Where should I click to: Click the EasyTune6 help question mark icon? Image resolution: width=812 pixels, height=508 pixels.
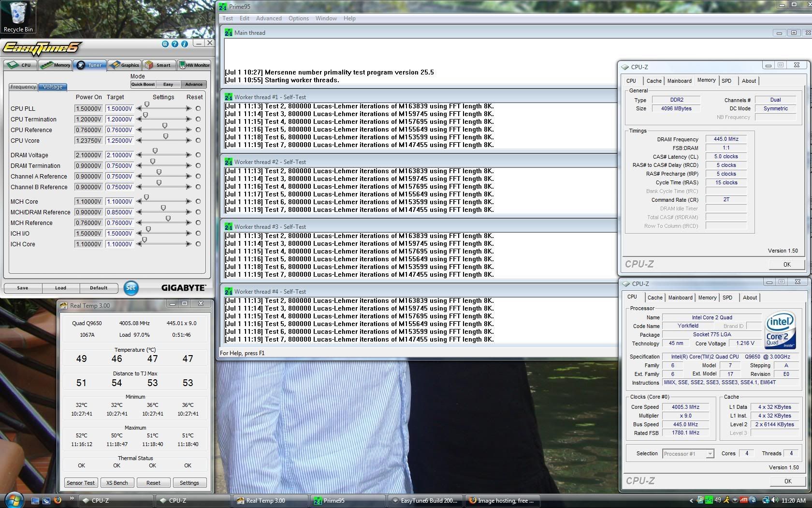pyautogui.click(x=174, y=44)
